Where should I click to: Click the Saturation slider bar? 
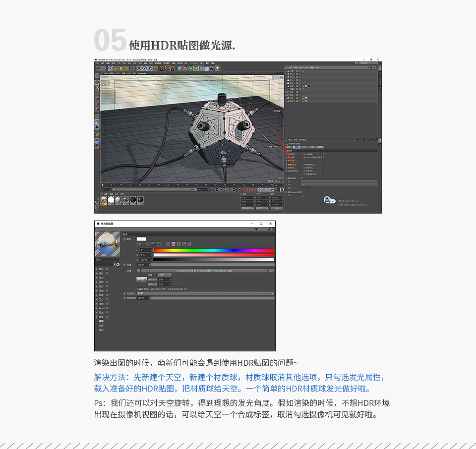click(214, 255)
